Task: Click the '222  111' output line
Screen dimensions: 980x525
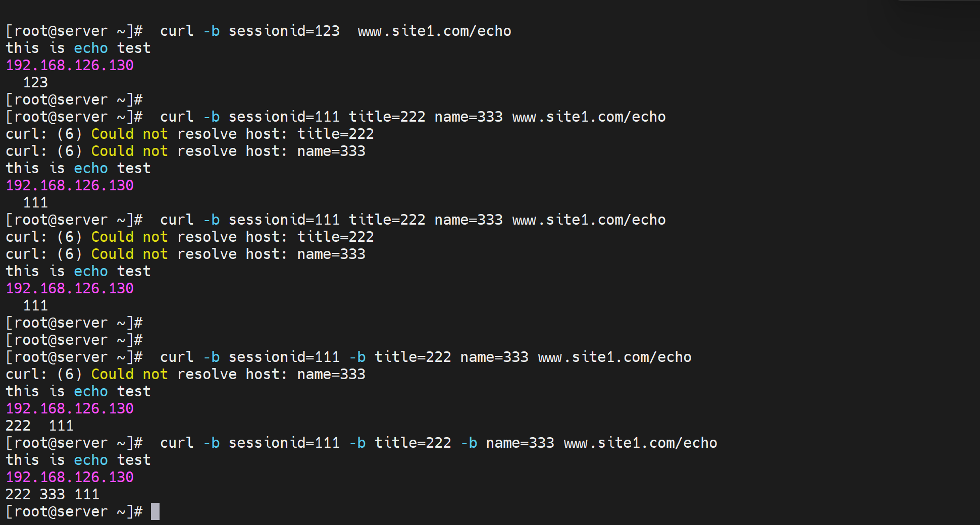Action: pos(39,426)
